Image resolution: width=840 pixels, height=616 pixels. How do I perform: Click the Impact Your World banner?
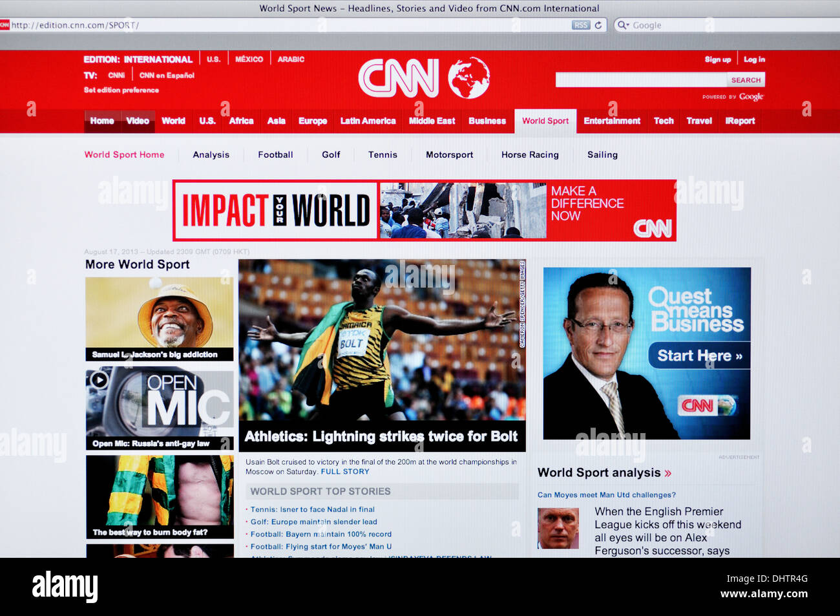coord(425,211)
